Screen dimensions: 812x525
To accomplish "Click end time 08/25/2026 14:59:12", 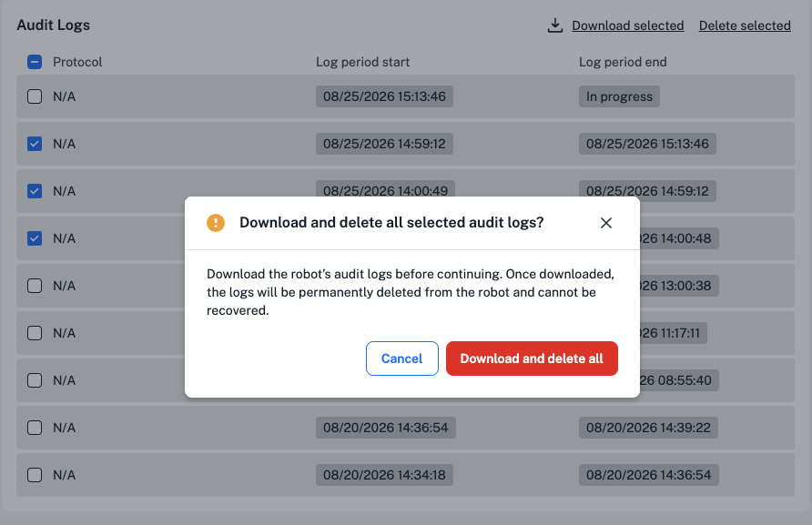I will (x=647, y=190).
